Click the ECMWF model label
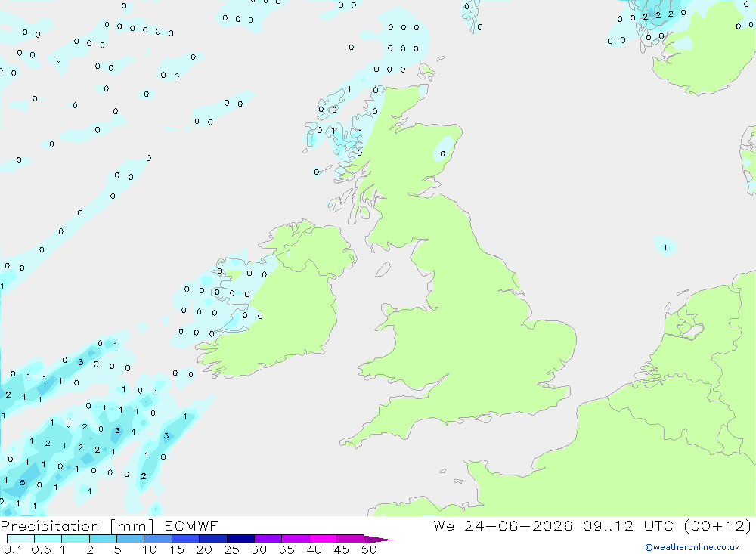Image resolution: width=756 pixels, height=554 pixels. click(191, 526)
